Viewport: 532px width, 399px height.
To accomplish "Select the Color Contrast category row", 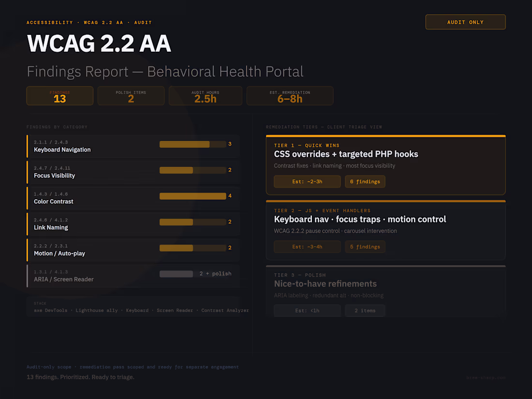I will pos(133,198).
